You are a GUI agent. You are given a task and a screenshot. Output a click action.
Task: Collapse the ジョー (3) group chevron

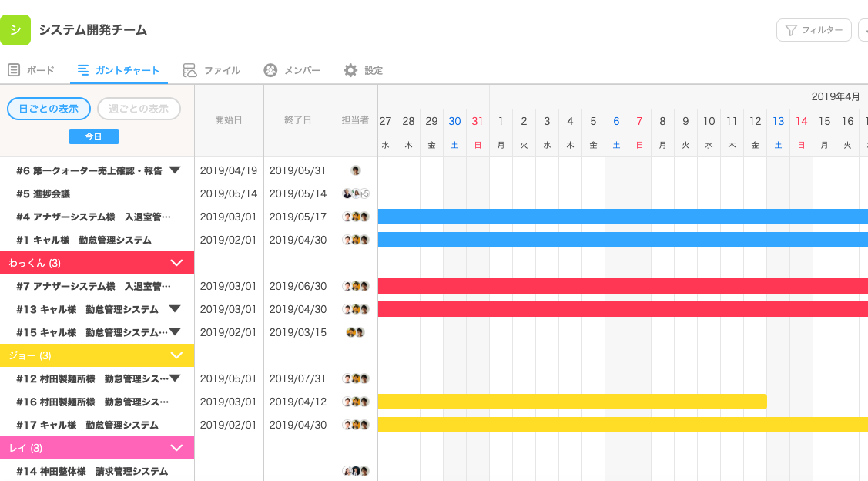click(x=176, y=355)
